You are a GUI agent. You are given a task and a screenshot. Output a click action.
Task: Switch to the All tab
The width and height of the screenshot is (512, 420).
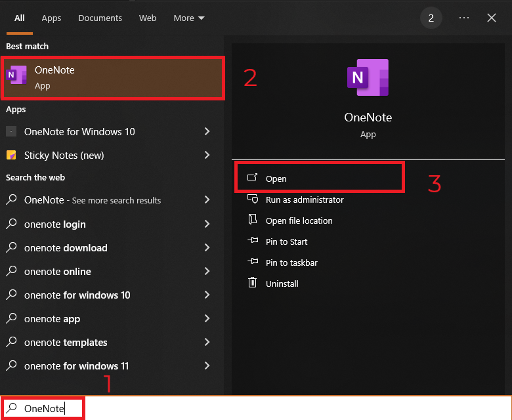[19, 18]
